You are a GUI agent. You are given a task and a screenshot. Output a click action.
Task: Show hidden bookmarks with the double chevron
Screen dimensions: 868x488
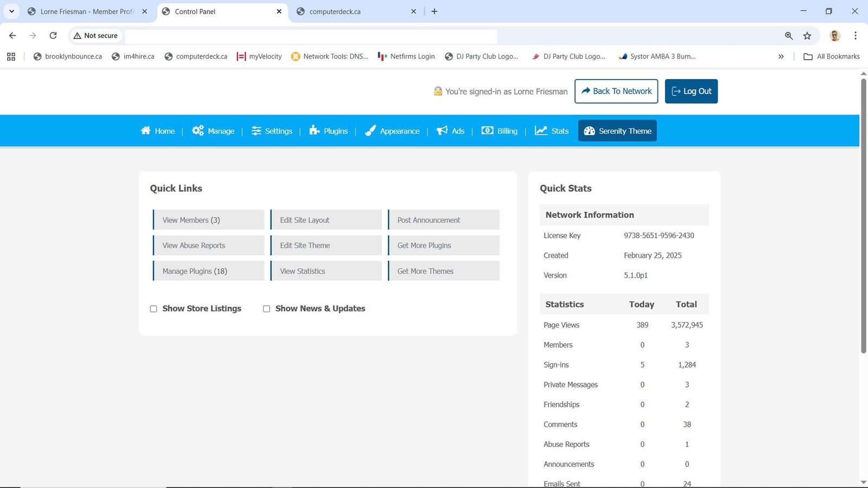[x=781, y=56]
